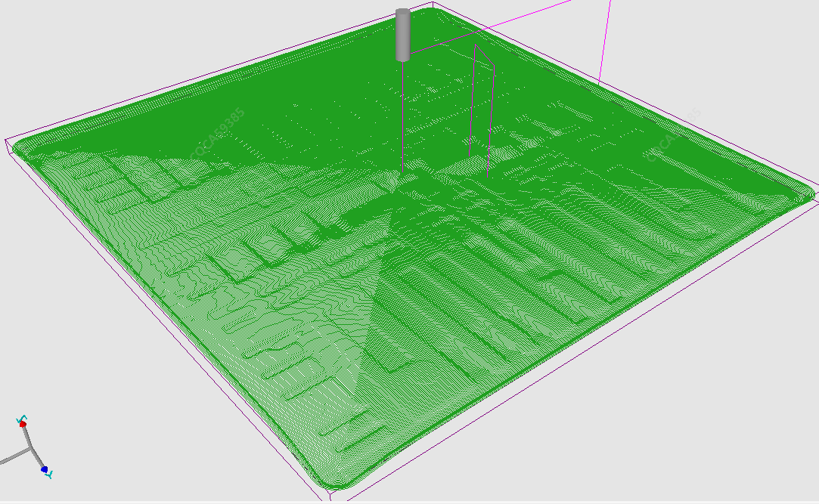Viewport: 819px width, 504px height.
Task: Select the blue axis tip on triad
Action: tap(45, 470)
